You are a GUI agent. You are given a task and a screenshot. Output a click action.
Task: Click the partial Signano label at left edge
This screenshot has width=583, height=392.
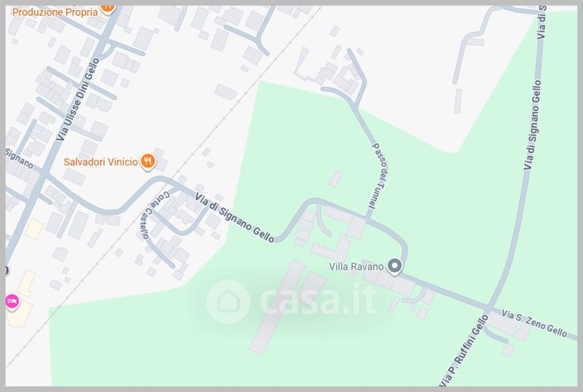(20, 158)
